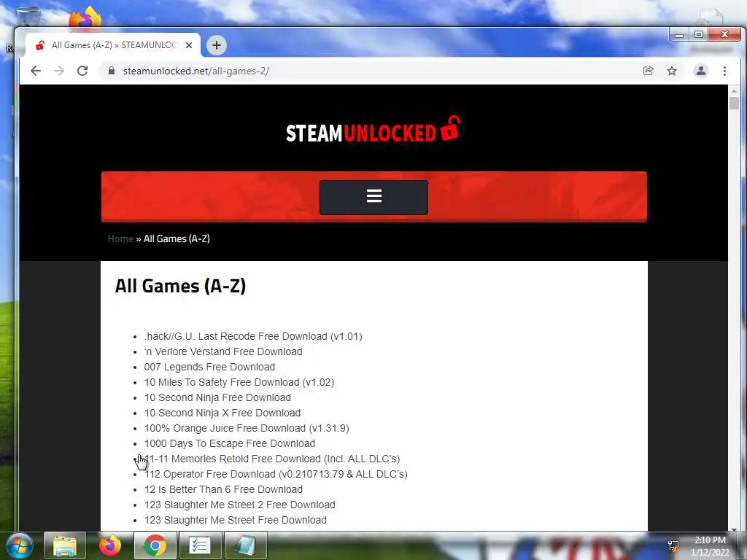The height and width of the screenshot is (560, 747).
Task: Open 123 Slaughter Me Street Free Download
Action: (236, 520)
